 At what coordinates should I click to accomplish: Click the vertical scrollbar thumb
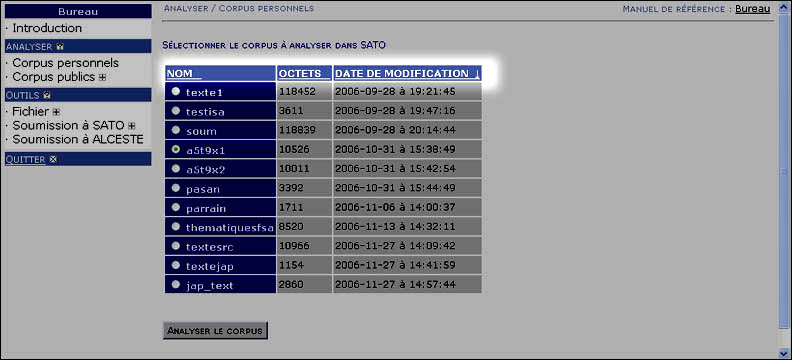784,172
